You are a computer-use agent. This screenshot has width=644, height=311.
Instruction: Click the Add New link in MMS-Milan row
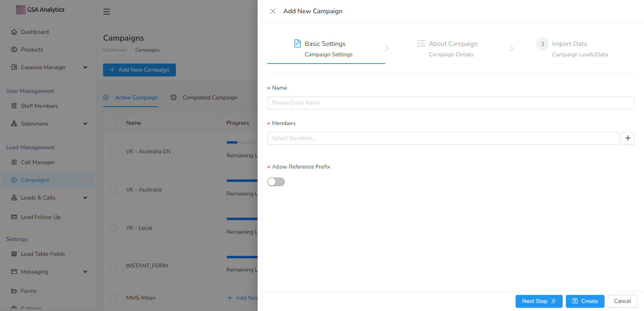tap(242, 298)
